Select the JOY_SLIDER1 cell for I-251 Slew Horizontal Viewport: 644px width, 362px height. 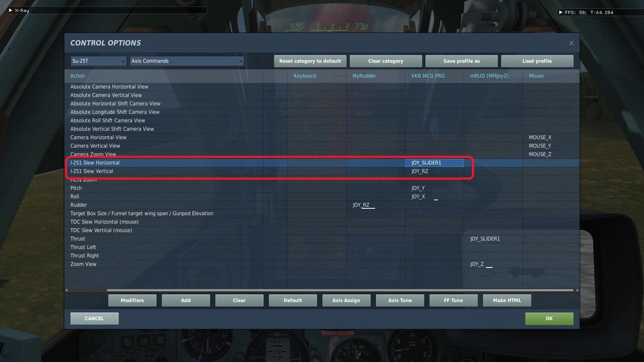click(x=435, y=163)
